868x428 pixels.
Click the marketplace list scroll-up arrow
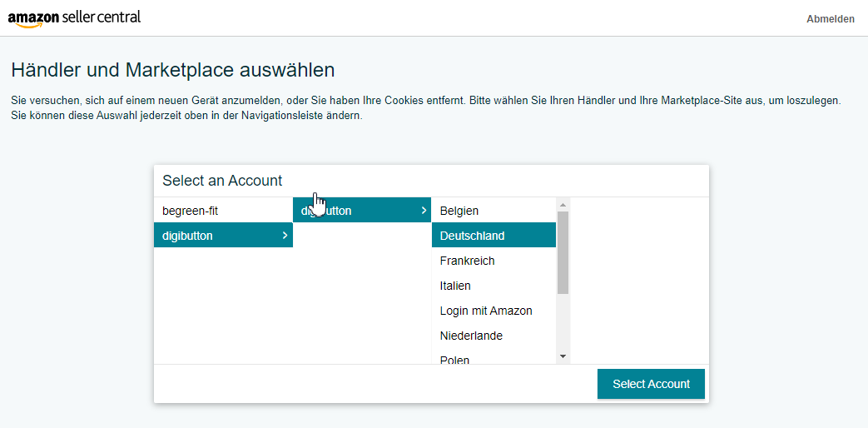point(563,205)
